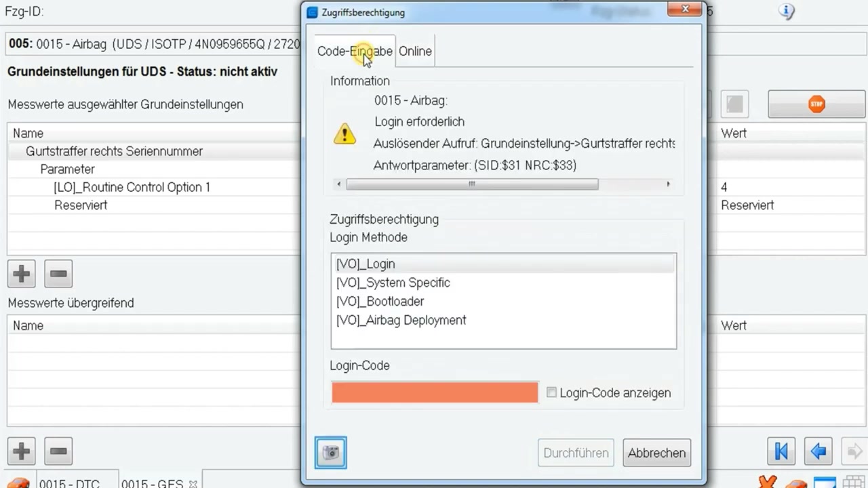Screen dimensions: 868x488
Task: Switch to the Code-Eingabe tab
Action: click(x=355, y=52)
